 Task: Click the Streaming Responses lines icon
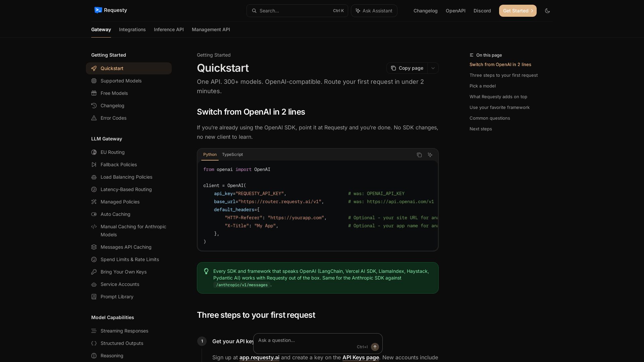pos(94,331)
